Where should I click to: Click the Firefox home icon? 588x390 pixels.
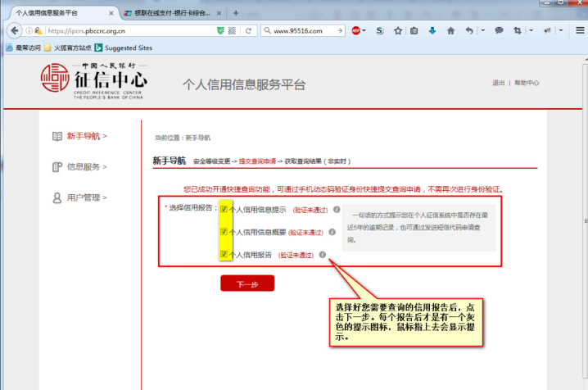pyautogui.click(x=451, y=31)
